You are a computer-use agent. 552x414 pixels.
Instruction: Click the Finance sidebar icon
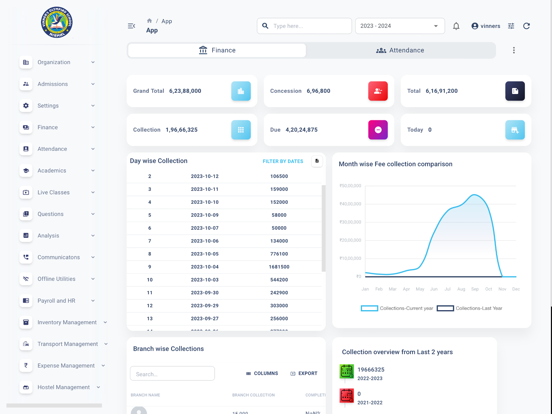[x=26, y=127]
